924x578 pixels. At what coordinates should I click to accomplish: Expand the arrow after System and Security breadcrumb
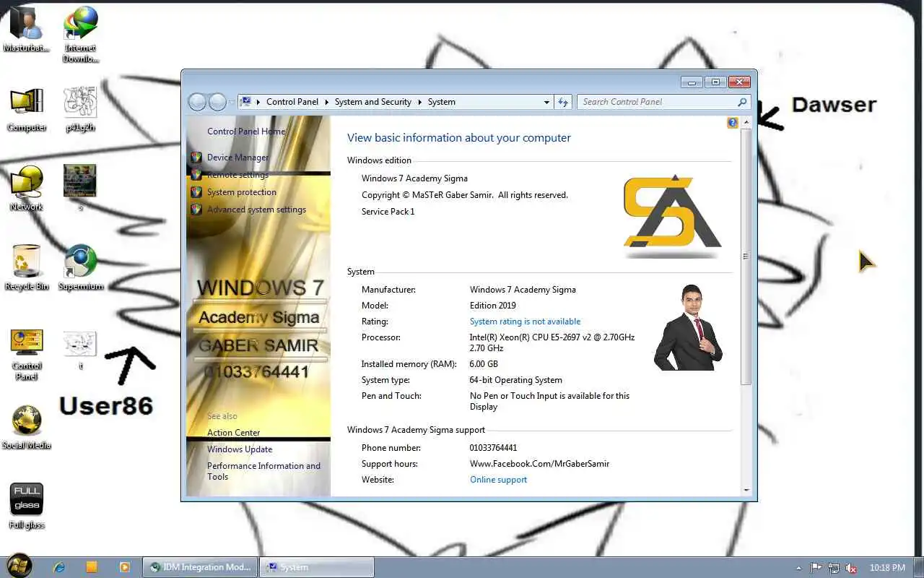click(419, 102)
